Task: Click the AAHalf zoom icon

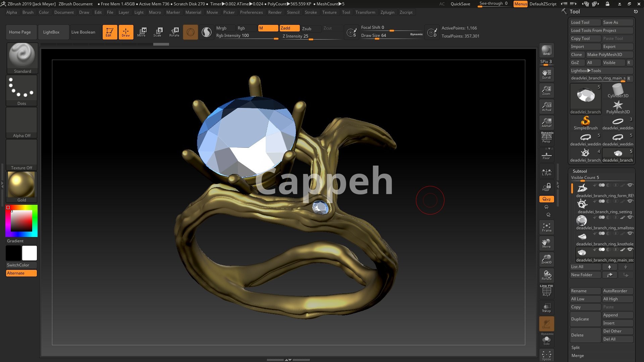Action: [x=546, y=122]
